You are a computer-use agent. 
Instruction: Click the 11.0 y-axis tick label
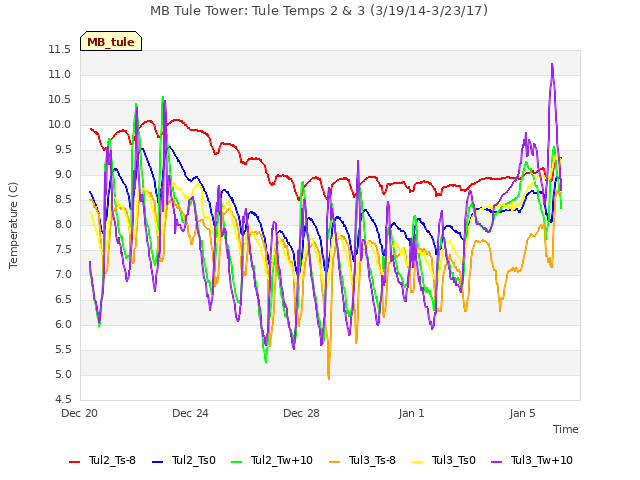pyautogui.click(x=60, y=75)
